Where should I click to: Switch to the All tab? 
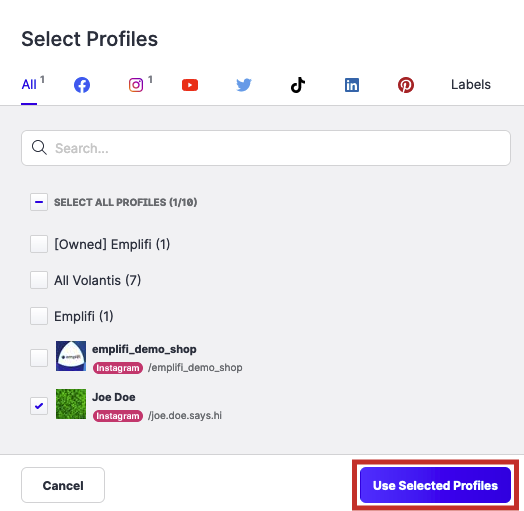pos(29,85)
